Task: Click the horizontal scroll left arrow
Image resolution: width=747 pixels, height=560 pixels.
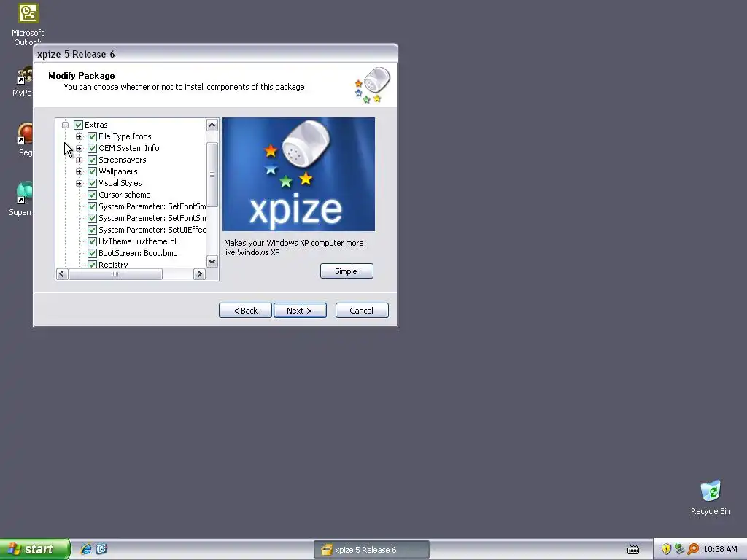Action: (x=62, y=274)
